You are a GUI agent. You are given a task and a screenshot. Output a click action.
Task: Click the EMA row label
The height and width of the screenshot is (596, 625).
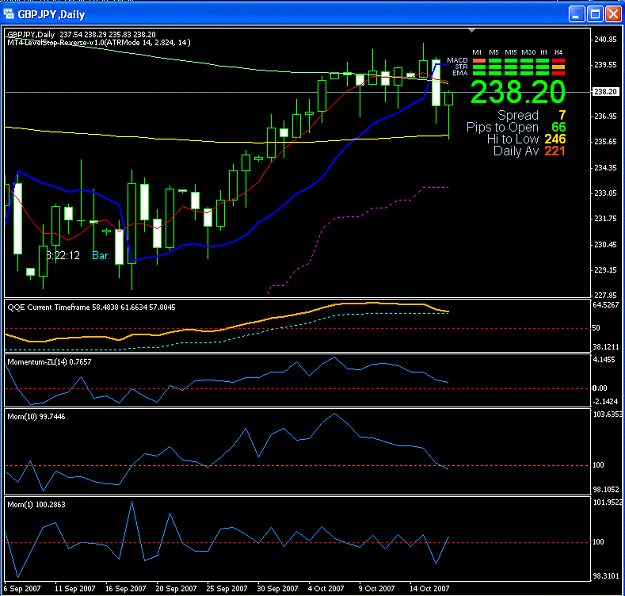tap(460, 73)
